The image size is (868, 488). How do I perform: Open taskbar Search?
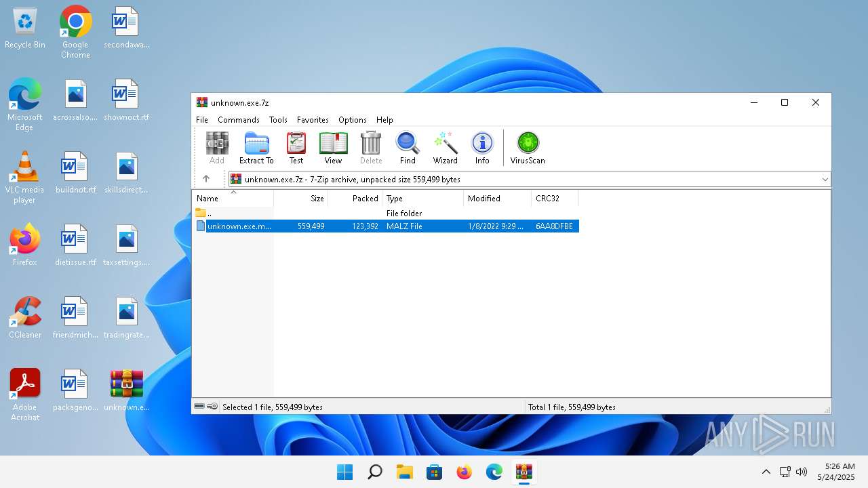(374, 472)
